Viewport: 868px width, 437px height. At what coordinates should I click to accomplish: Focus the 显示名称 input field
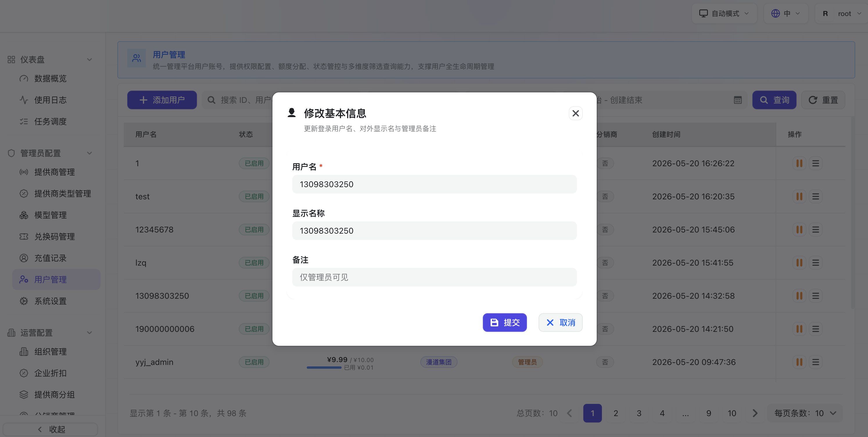434,231
